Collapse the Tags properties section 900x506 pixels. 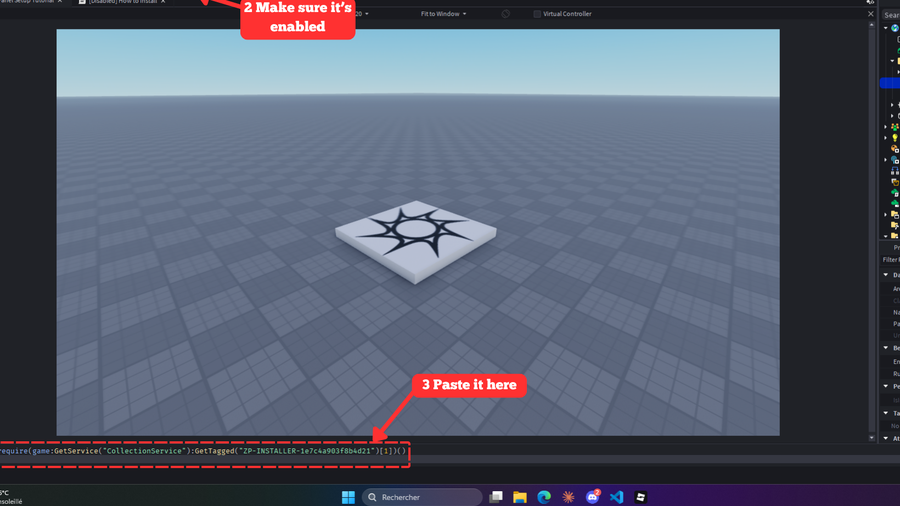pos(886,412)
